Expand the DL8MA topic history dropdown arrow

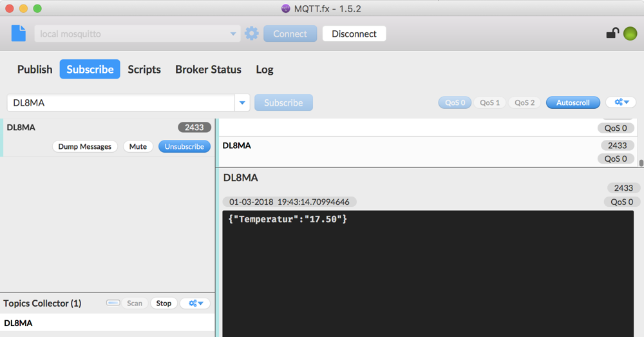click(242, 102)
